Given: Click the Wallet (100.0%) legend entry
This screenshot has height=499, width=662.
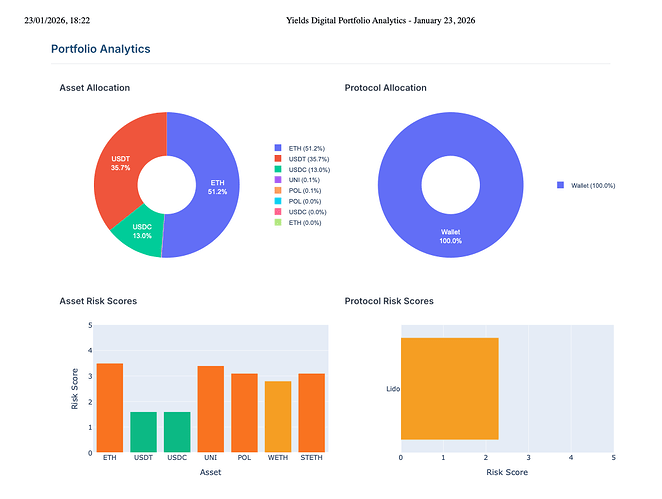Looking at the screenshot, I should 586,185.
